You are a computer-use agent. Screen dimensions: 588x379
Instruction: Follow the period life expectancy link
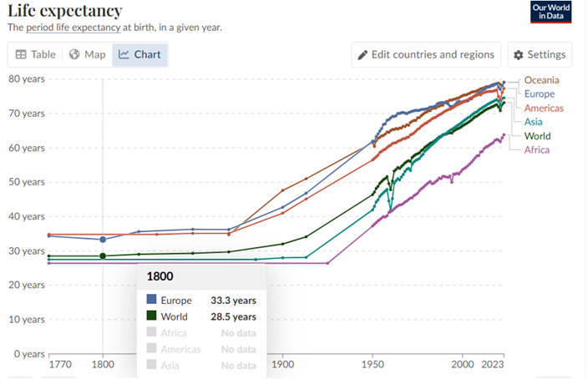[x=73, y=28]
